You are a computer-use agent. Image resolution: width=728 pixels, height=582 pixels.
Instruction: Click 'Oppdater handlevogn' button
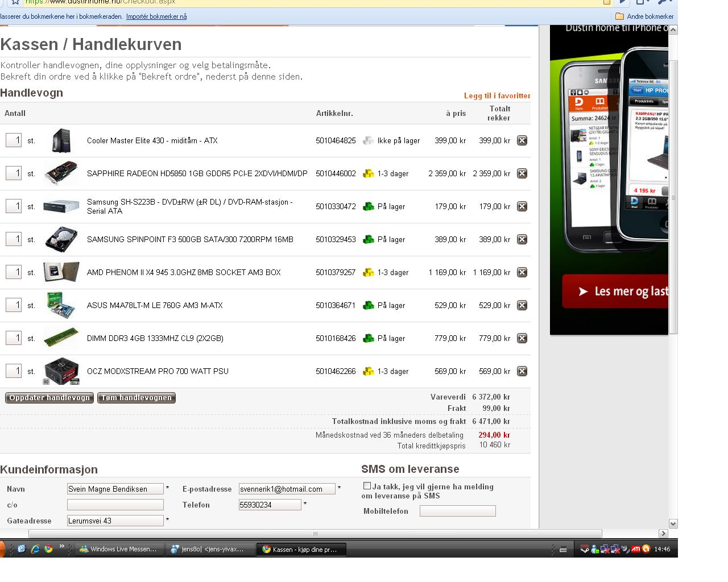click(50, 398)
